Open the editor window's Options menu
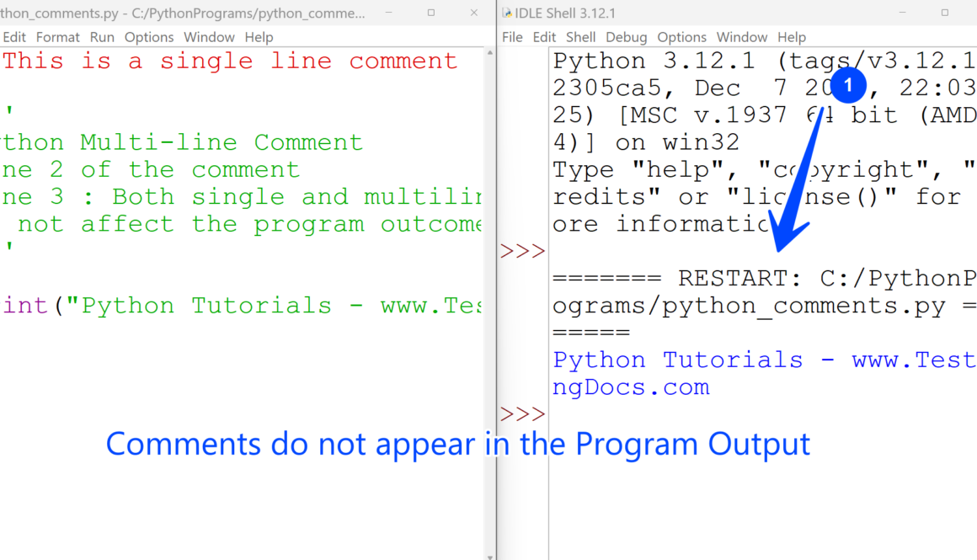Viewport: 977px width, 560px height. click(x=149, y=37)
